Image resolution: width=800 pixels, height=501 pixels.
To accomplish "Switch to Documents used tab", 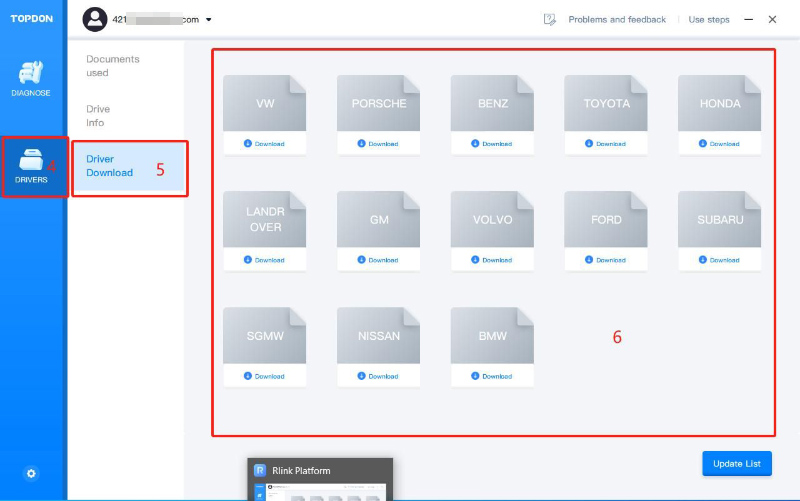I will [113, 66].
